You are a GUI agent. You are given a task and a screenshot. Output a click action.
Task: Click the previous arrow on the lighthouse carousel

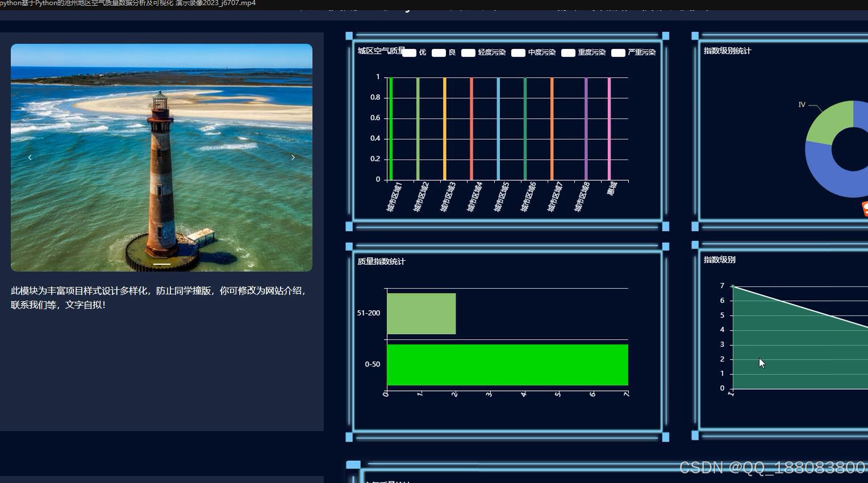30,157
